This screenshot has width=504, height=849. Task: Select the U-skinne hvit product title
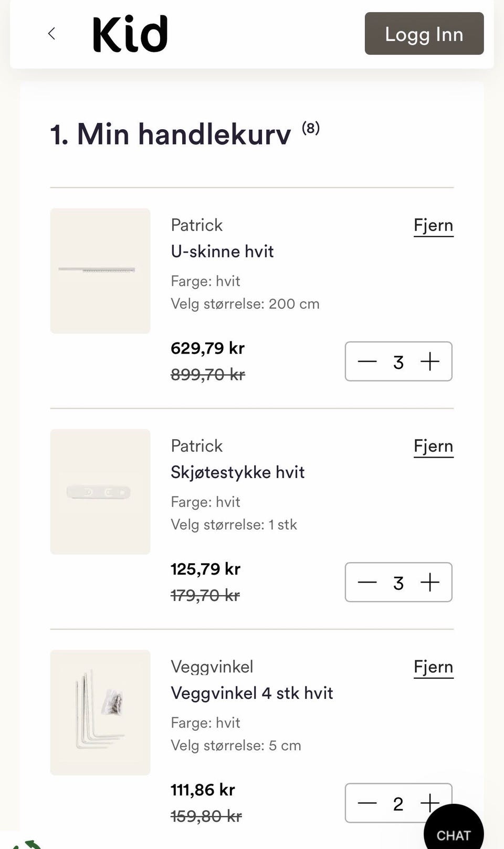222,251
